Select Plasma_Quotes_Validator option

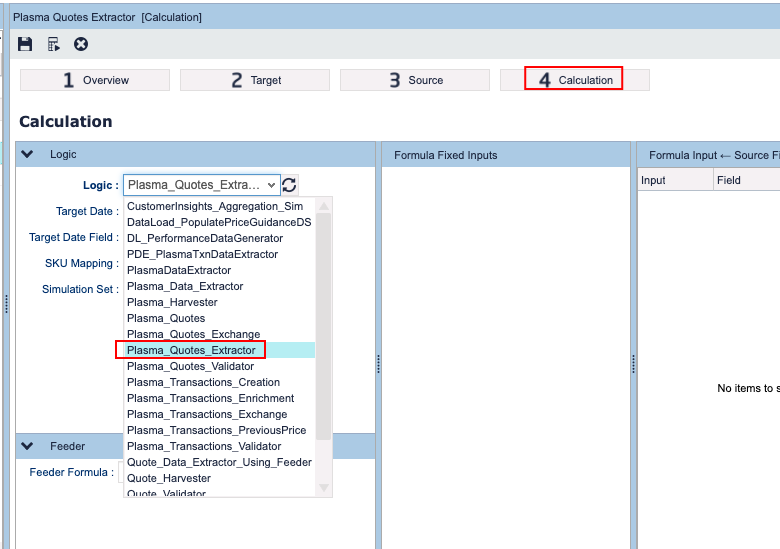click(190, 366)
